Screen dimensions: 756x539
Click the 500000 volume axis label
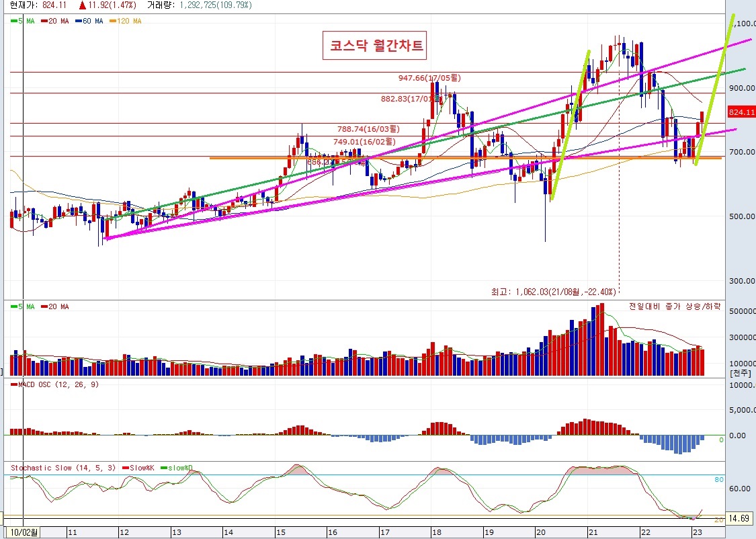click(742, 311)
